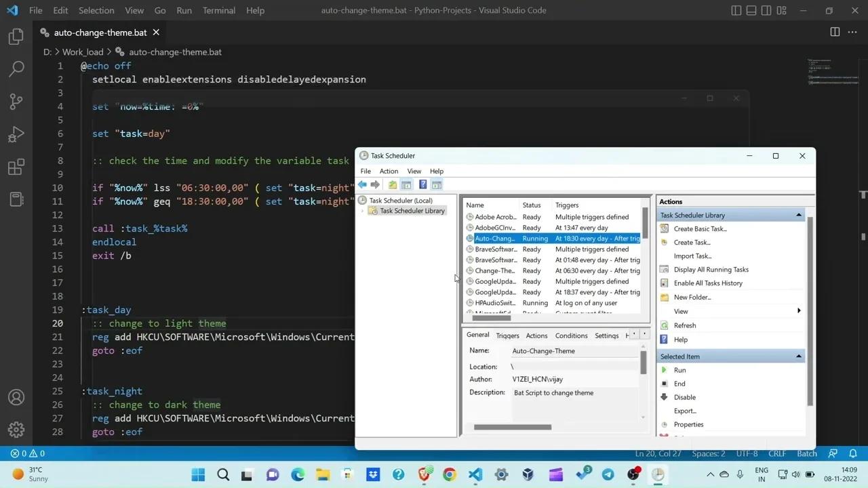Expand the Task Scheduler Library tree node
The width and height of the screenshot is (868, 488).
click(363, 211)
